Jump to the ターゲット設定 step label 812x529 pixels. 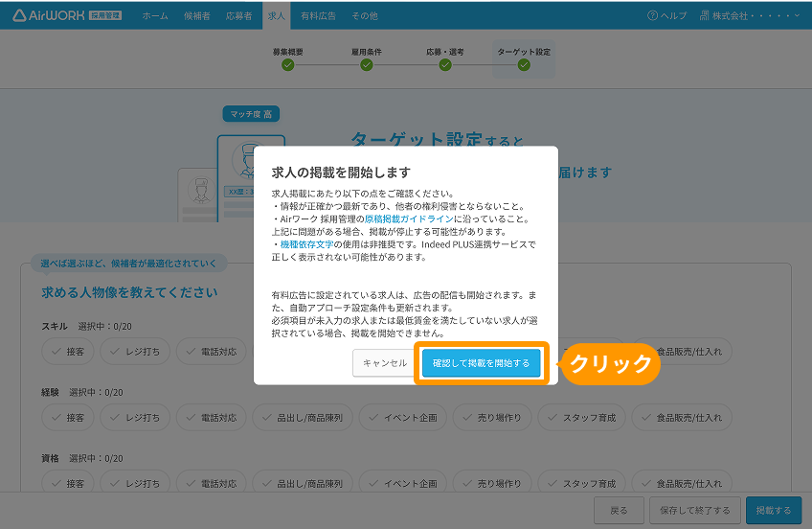[x=524, y=52]
